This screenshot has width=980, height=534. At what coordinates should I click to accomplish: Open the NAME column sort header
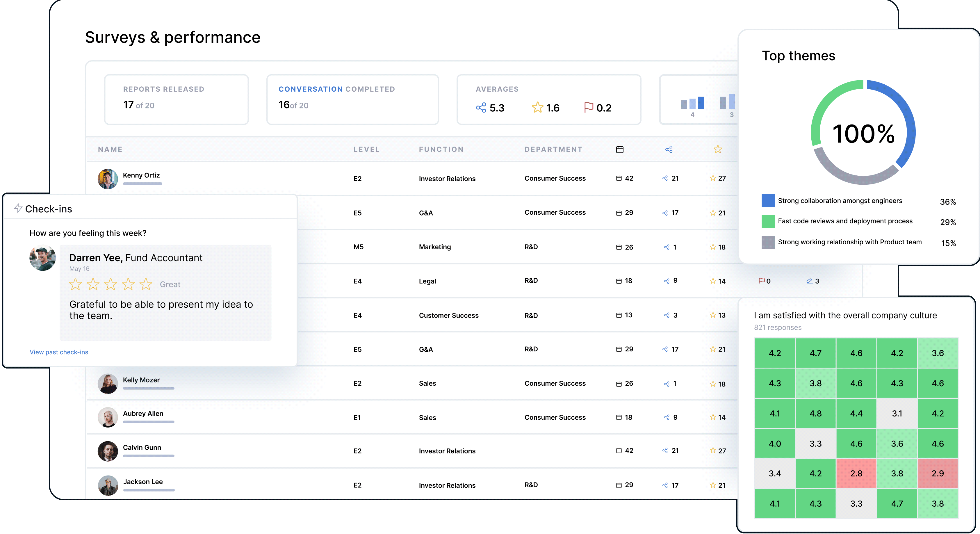pos(110,149)
